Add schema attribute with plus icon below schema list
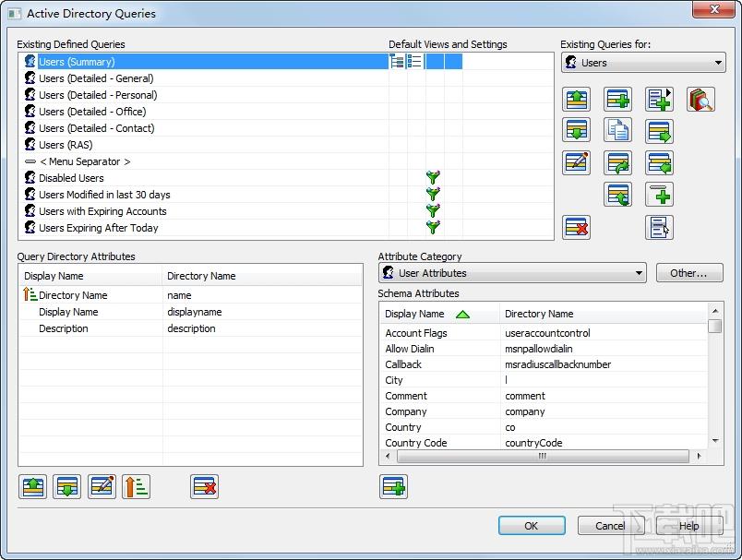The height and width of the screenshot is (560, 742). (394, 487)
